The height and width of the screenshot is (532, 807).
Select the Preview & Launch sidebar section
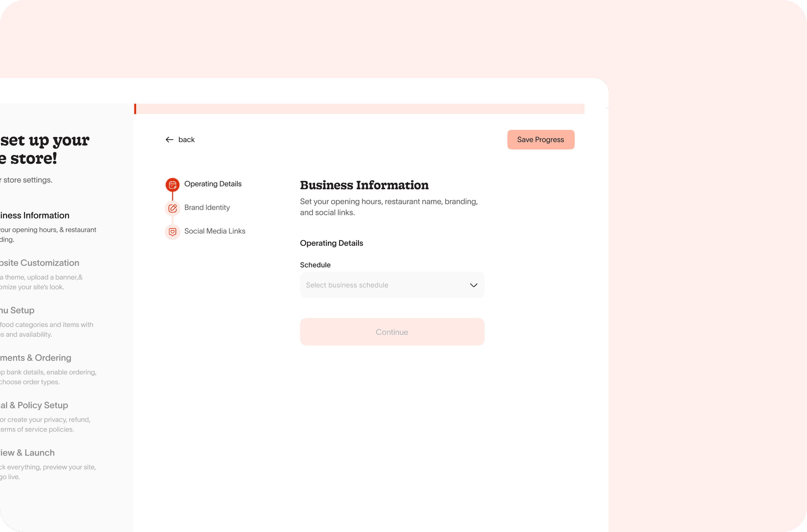(x=27, y=453)
